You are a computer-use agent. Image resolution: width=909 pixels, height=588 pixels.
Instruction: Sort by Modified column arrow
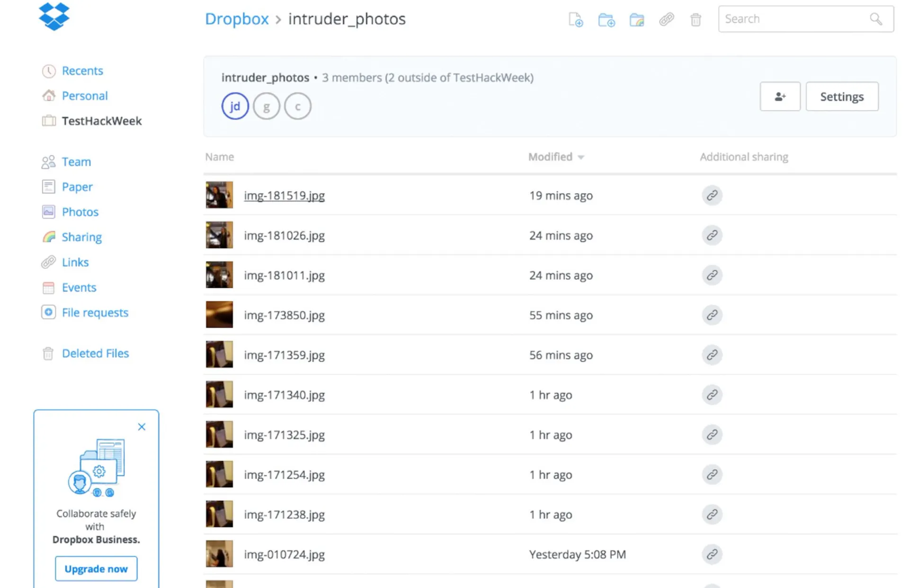click(x=581, y=157)
